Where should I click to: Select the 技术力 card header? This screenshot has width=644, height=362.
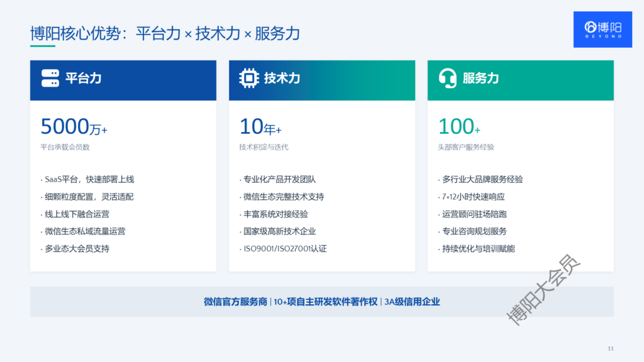coord(322,80)
